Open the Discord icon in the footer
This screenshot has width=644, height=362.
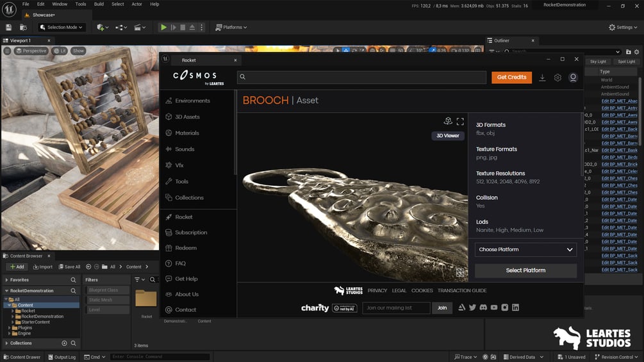pos(483,308)
